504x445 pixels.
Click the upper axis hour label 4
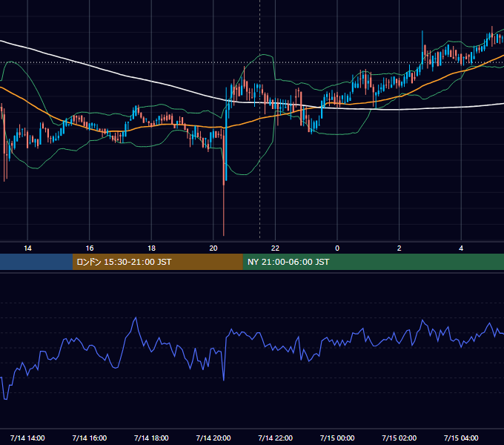(x=461, y=248)
